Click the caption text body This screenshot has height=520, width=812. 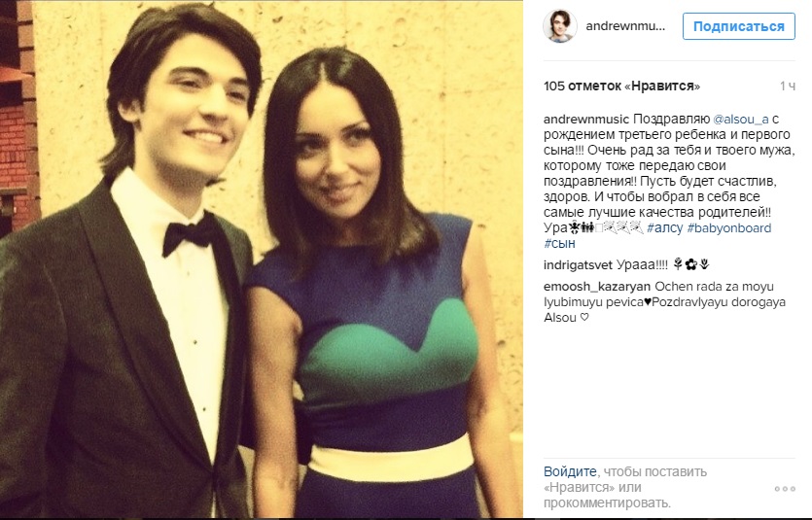668,181
